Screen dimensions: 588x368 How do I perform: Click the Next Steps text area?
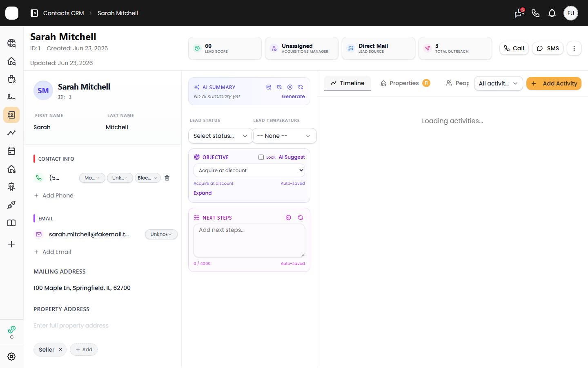tap(249, 240)
